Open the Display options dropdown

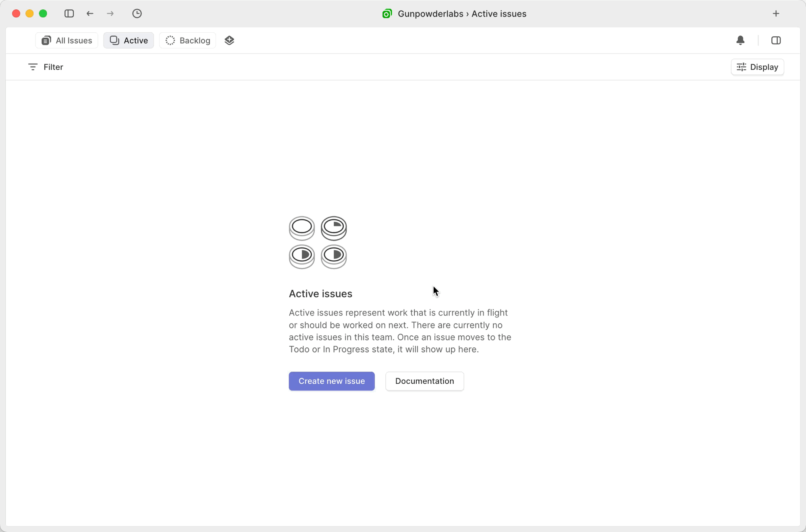[757, 67]
